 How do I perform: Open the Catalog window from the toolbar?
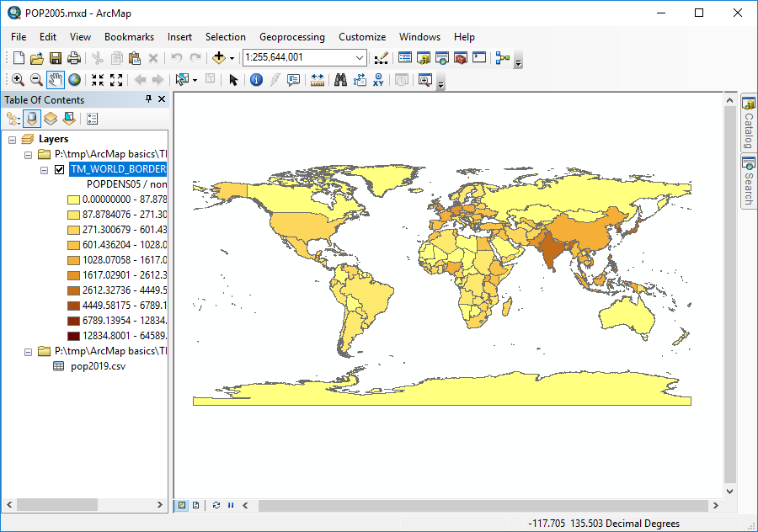point(422,57)
